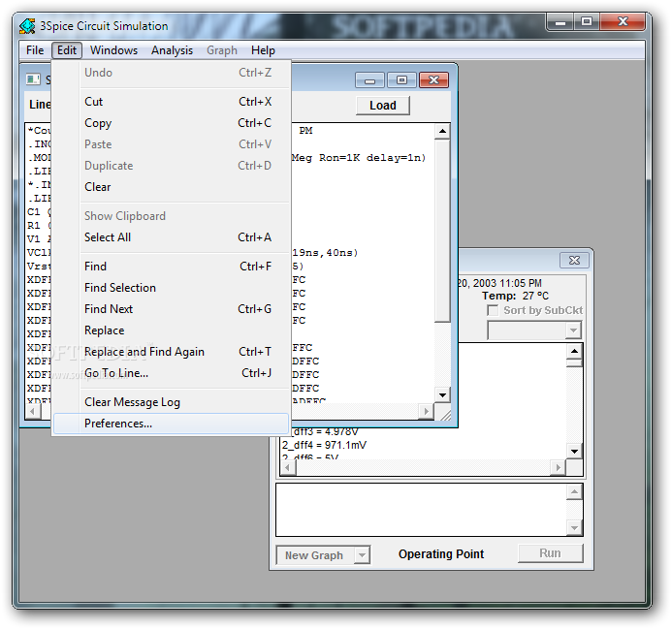The image size is (672, 629).
Task: Open the dropdown below Sort by SubCkt
Action: (x=534, y=330)
